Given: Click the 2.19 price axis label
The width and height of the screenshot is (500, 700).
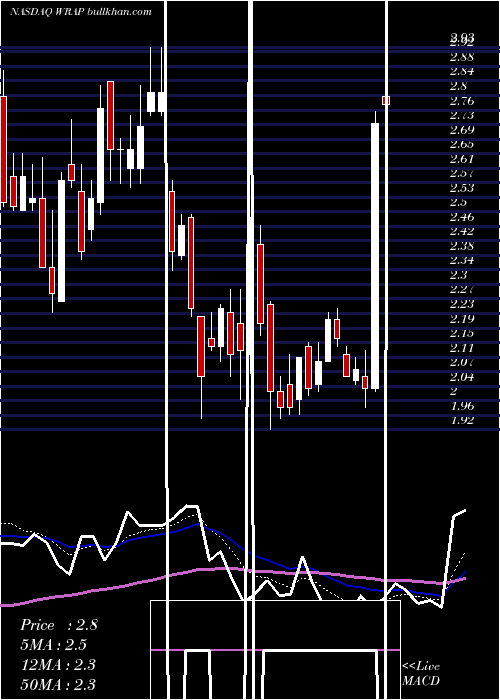Looking at the screenshot, I should [462, 319].
